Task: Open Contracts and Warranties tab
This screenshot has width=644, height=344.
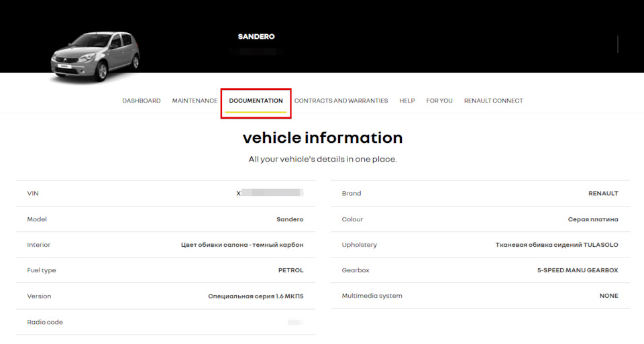Action: click(341, 101)
